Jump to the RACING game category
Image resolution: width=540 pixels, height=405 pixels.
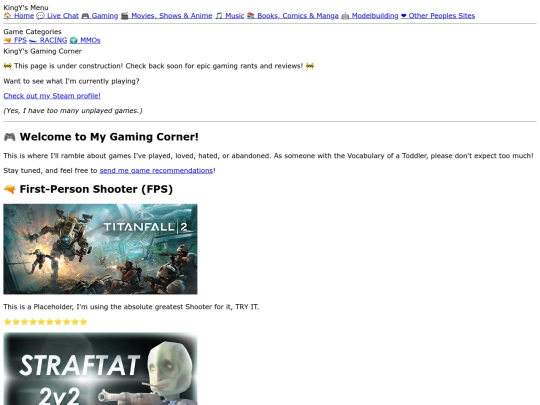(x=48, y=40)
